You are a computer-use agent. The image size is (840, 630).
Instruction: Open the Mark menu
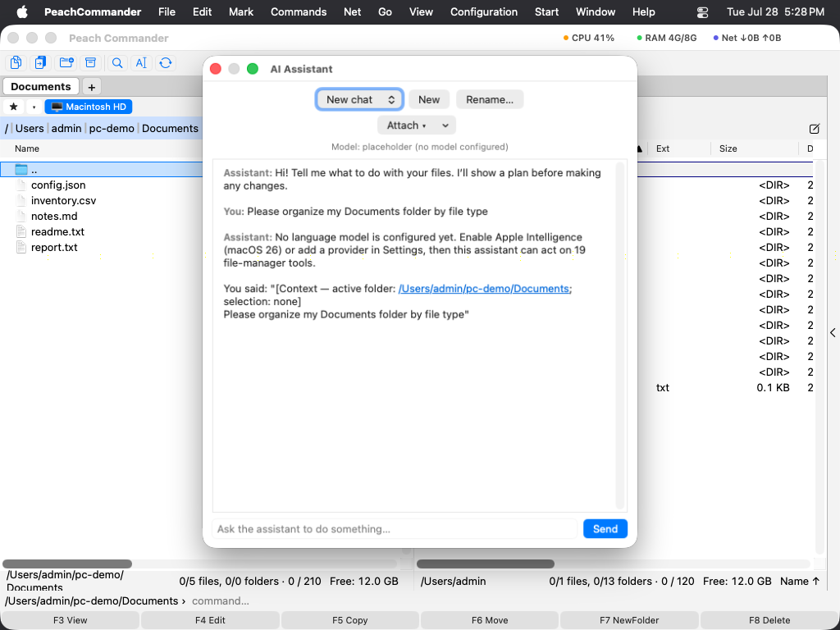point(241,11)
